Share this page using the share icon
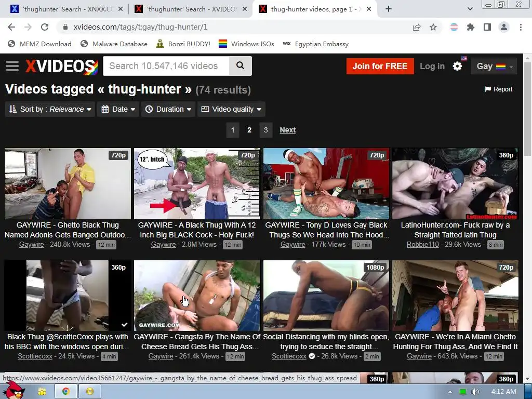This screenshot has height=399, width=532. 417,27
